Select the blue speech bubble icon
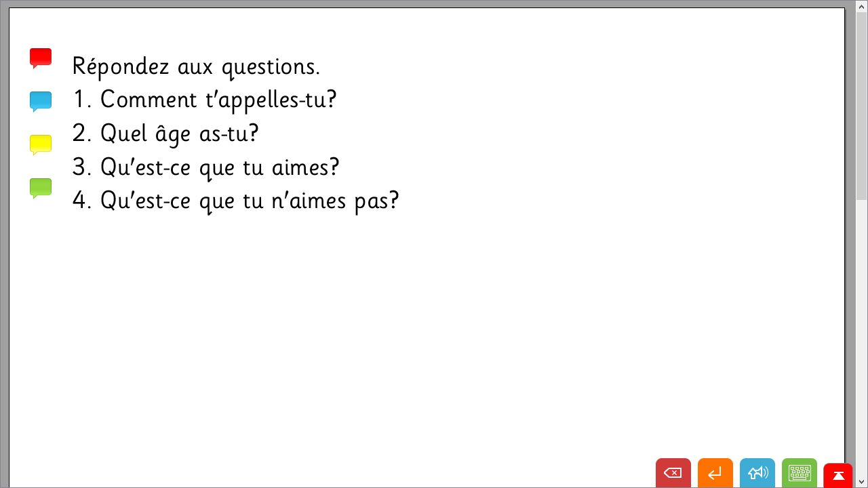 pyautogui.click(x=41, y=102)
